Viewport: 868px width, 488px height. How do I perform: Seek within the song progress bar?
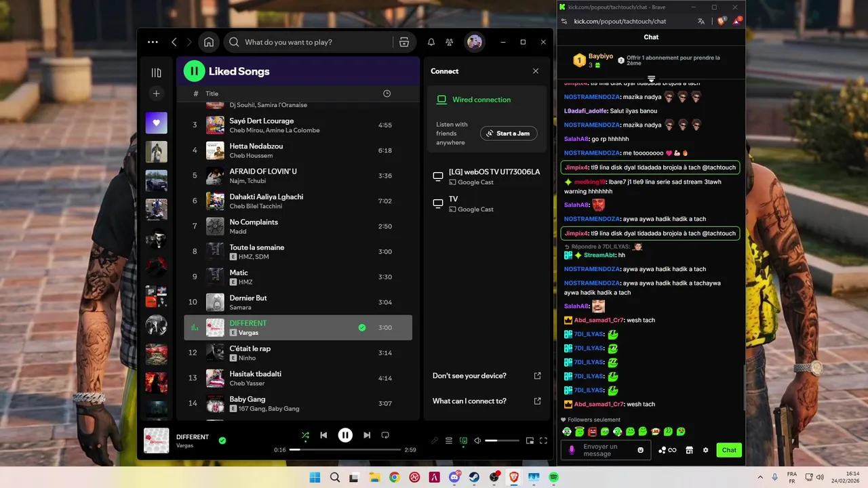345,450
